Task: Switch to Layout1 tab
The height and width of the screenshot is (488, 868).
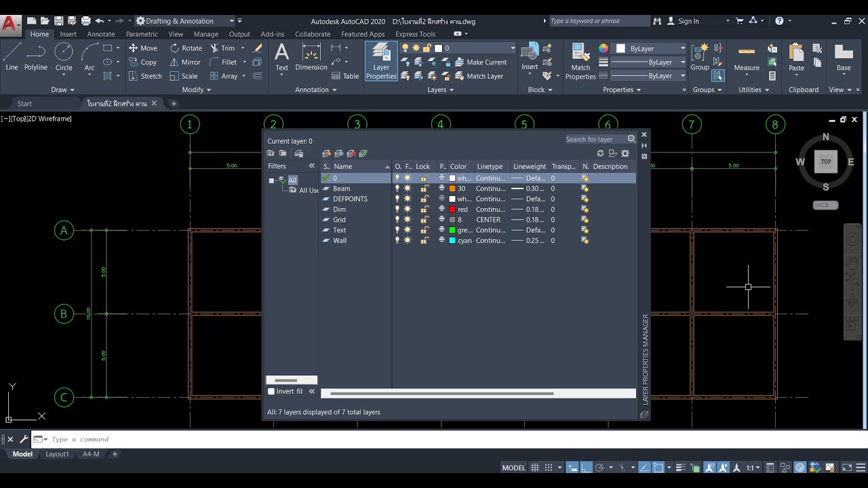Action: [57, 454]
